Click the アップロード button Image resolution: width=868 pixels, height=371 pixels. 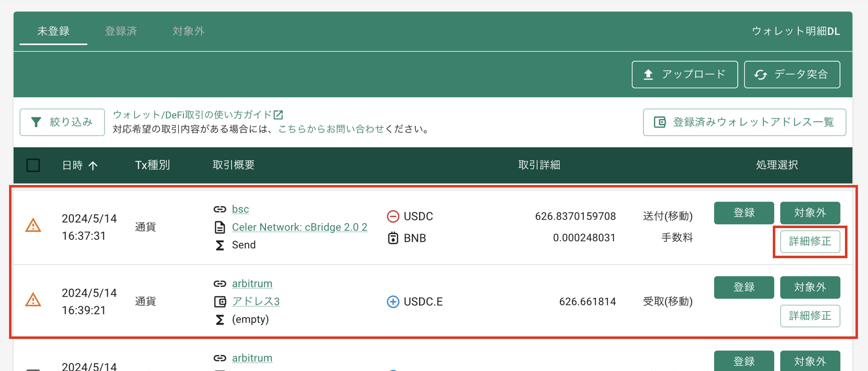(x=685, y=75)
